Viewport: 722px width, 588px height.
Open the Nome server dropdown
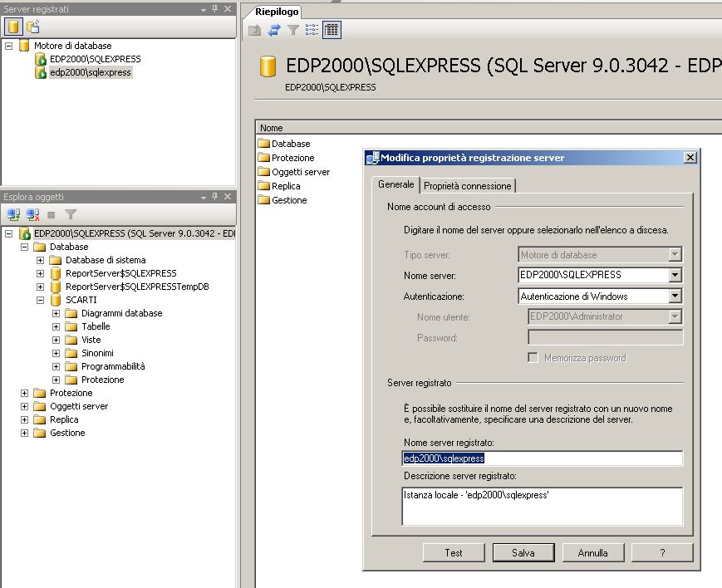[675, 275]
